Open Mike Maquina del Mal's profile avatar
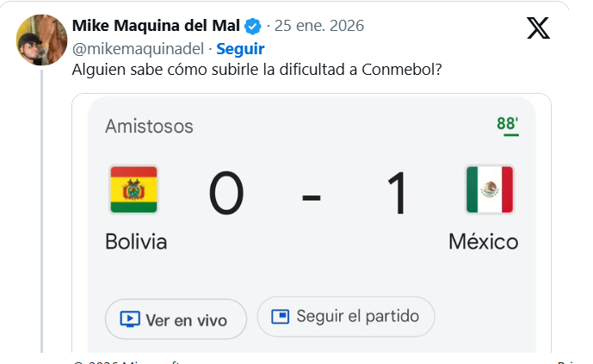The width and height of the screenshot is (593, 364). (43, 40)
